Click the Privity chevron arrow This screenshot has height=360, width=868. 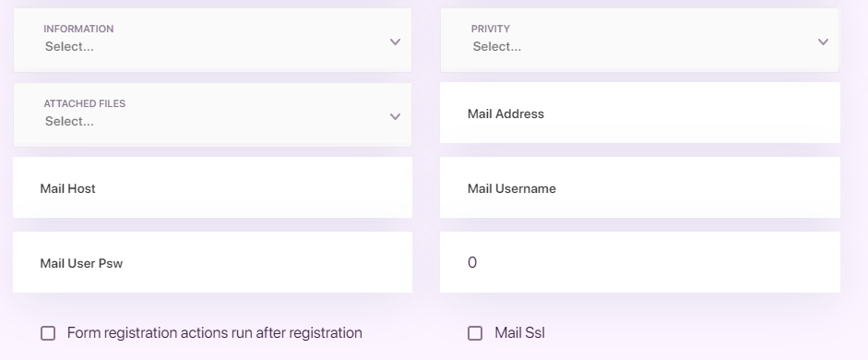click(x=823, y=42)
